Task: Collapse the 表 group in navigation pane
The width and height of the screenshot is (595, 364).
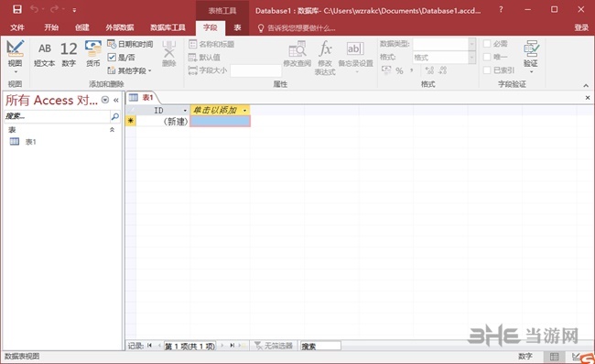Action: pos(112,130)
